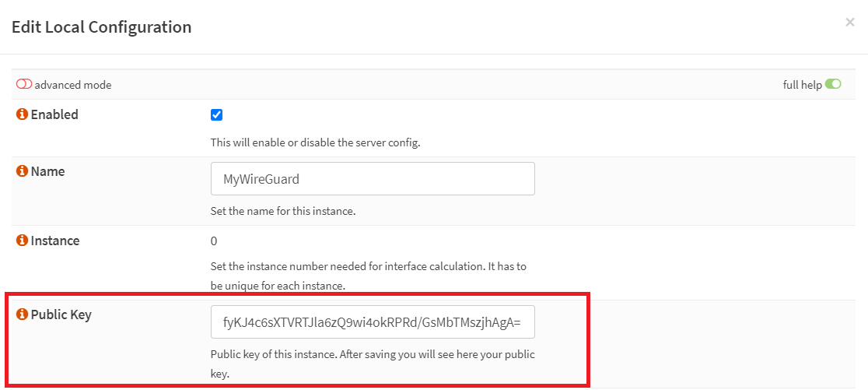Click the "full help" text label
Viewport: 868px width, 390px height.
[802, 85]
